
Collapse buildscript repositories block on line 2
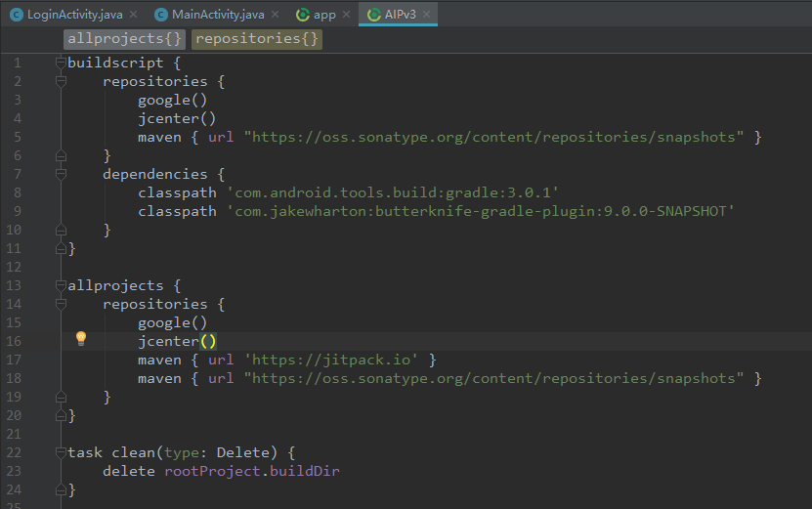61,81
